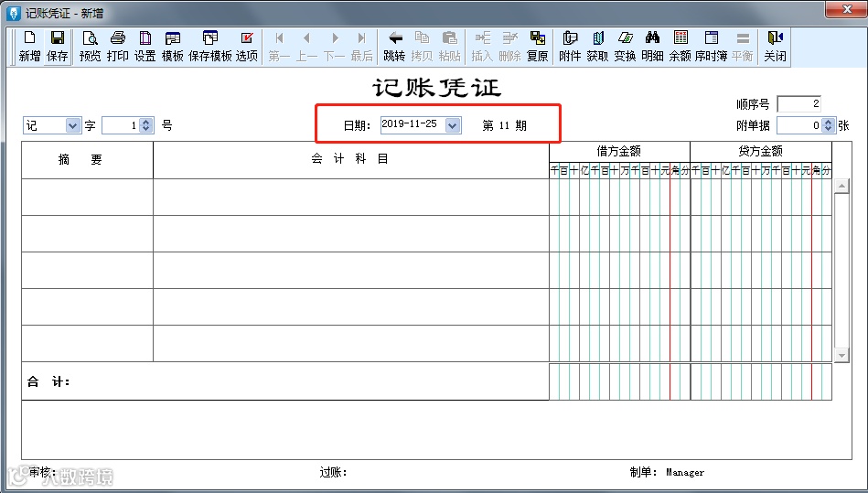Click the 附单据 field showing 0
The width and height of the screenshot is (868, 493).
click(799, 125)
